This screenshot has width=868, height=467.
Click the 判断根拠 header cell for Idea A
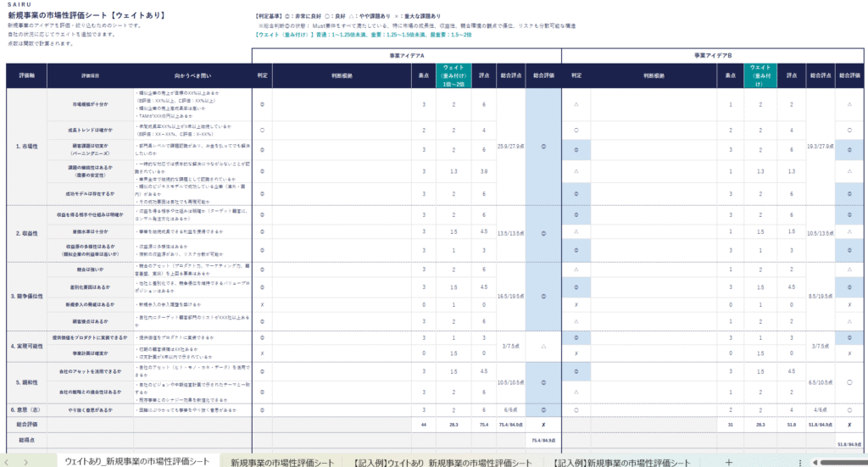pos(337,75)
